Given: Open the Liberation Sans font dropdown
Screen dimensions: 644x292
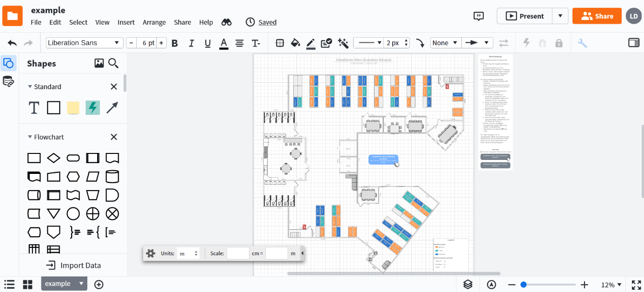Looking at the screenshot, I should (x=84, y=42).
